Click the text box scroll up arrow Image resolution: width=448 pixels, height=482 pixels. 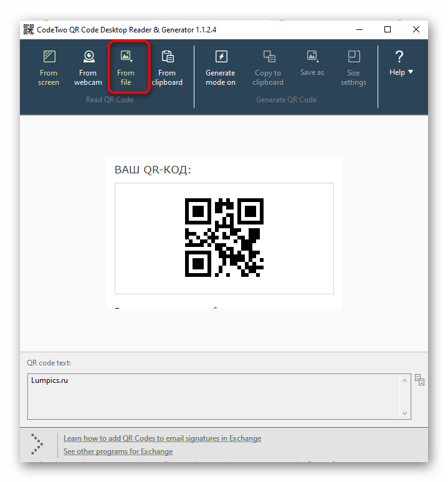click(x=404, y=380)
